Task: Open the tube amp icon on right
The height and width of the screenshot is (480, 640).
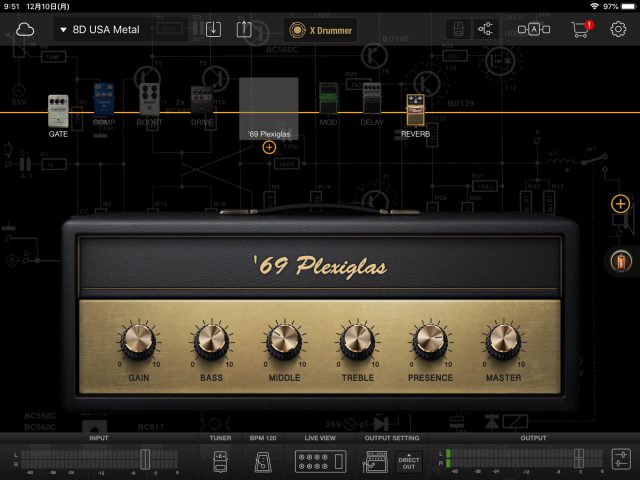Action: tap(621, 261)
